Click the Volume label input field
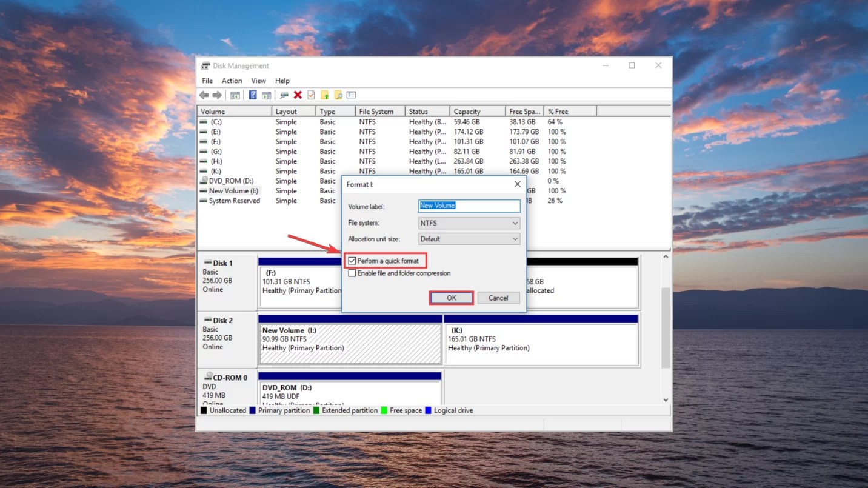 (469, 206)
